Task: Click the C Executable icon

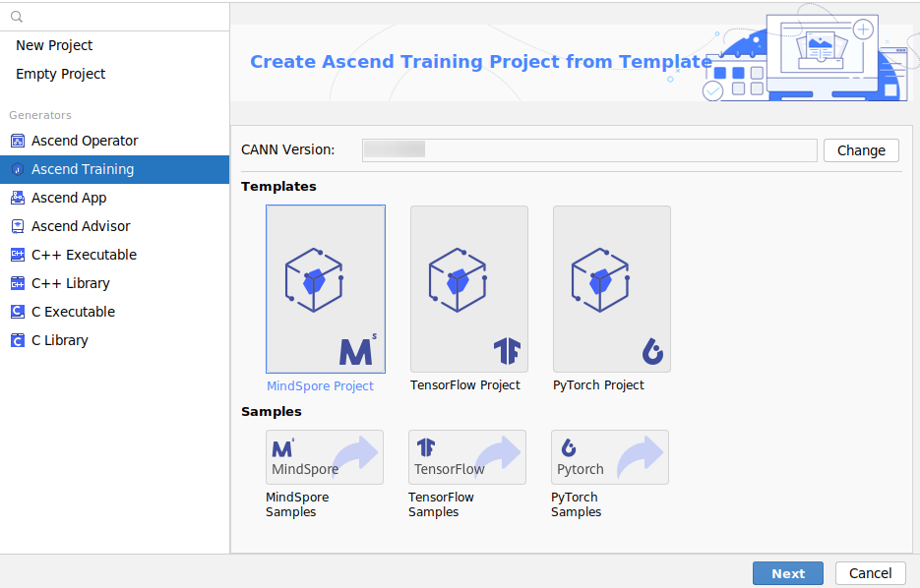Action: (x=18, y=312)
